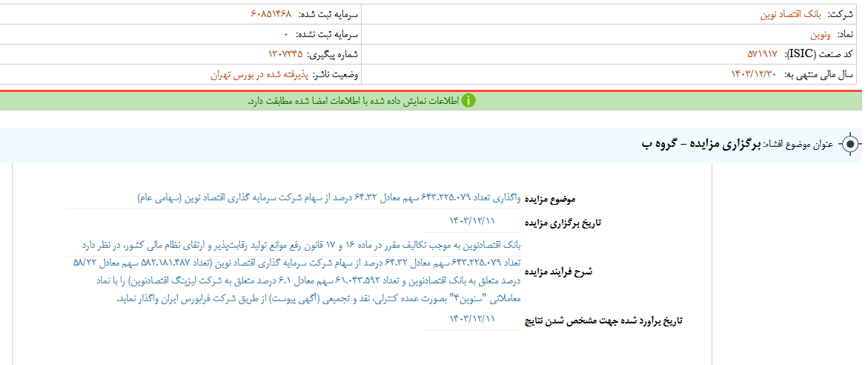
Task: Select estimated results date ۱۴۰۳/۱۲/۱۱
Action: click(472, 318)
